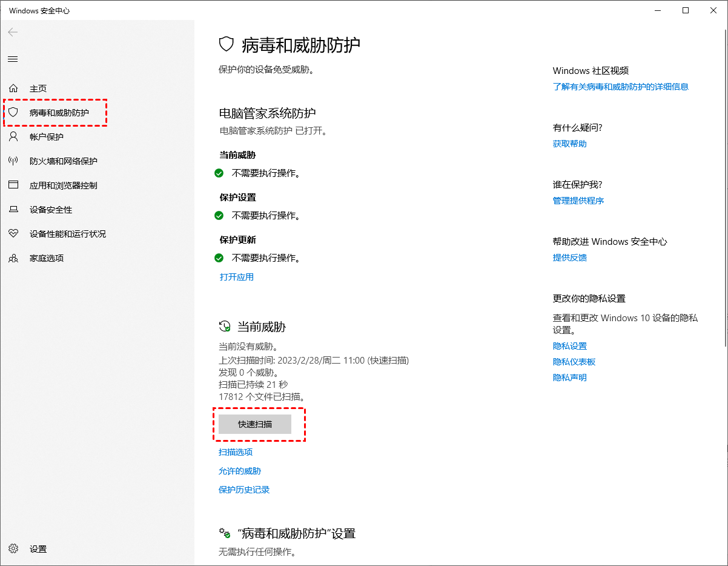Open the 允许的威胁 link
728x566 pixels.
(x=240, y=471)
